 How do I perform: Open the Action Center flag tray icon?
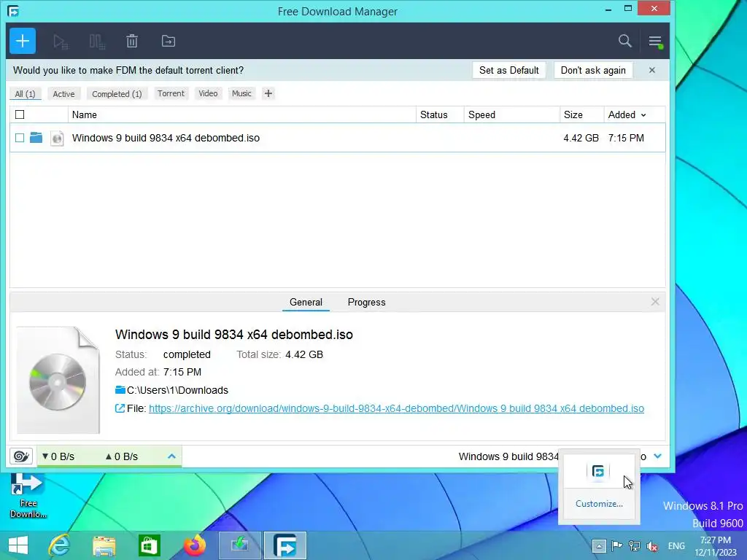pos(617,546)
